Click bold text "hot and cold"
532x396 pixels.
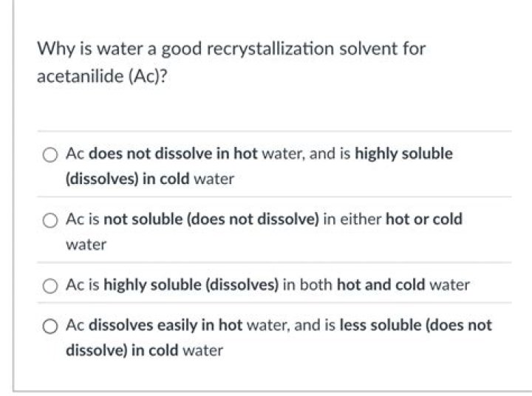coord(381,284)
